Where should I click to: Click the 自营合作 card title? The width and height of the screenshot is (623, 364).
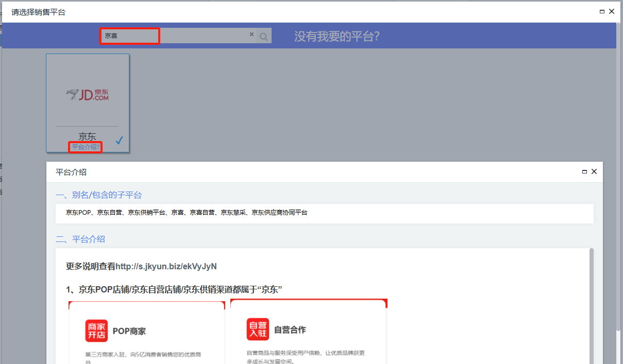290,330
